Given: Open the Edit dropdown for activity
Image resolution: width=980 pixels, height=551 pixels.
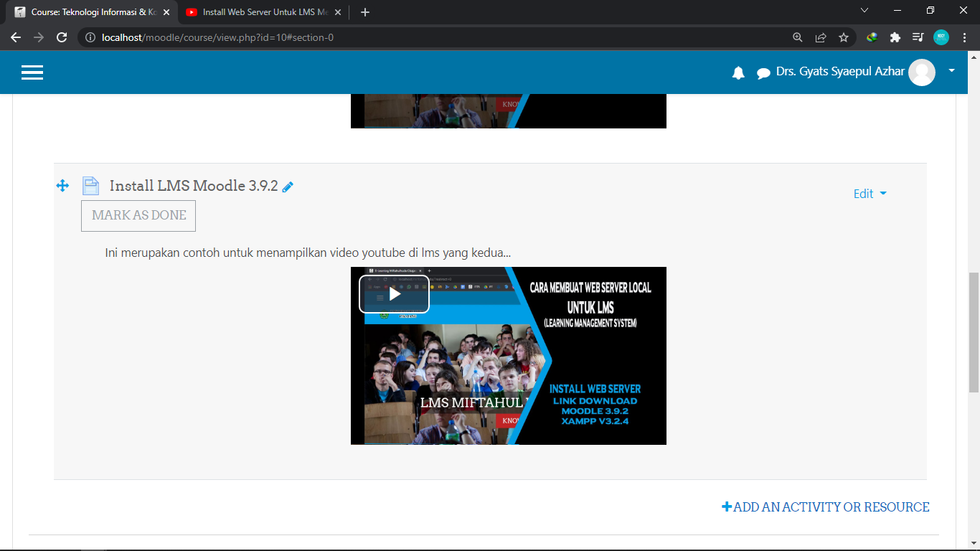Looking at the screenshot, I should click(870, 194).
